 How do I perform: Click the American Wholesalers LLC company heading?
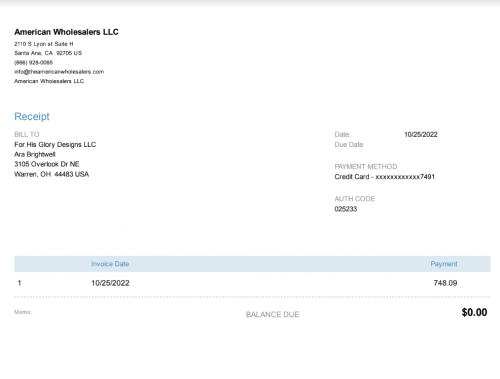66,32
